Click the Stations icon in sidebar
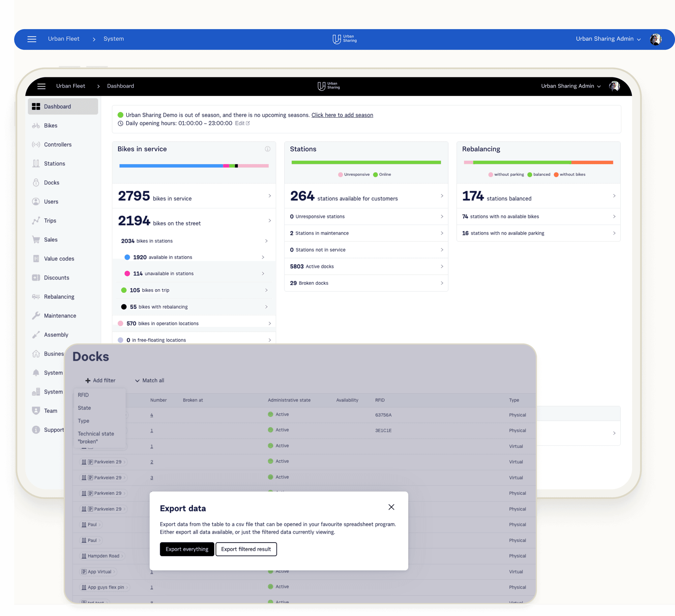 point(36,164)
